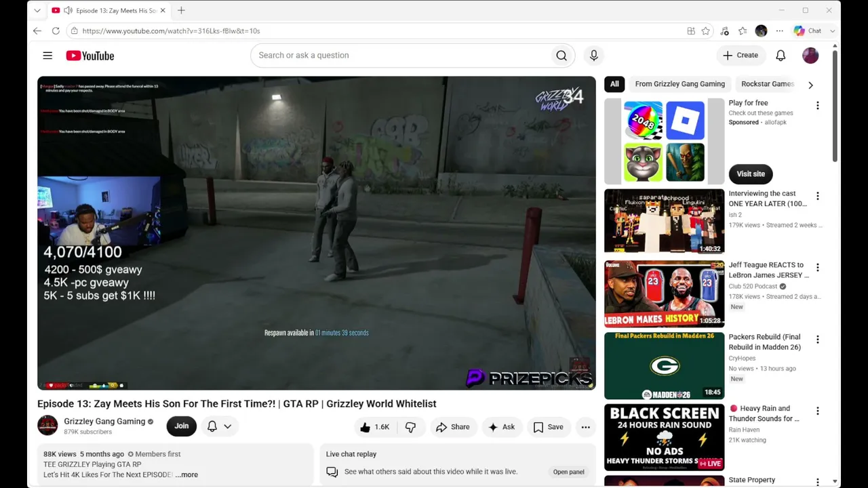Save video to a playlist
Screen dimensions: 868x488
pos(548,427)
